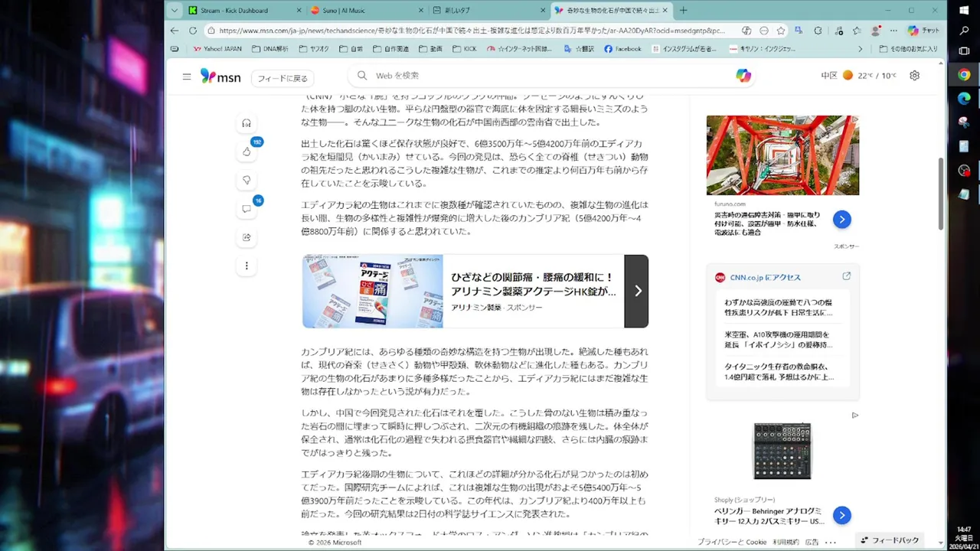This screenshot has width=980, height=551.
Task: Listen to the article with the headphone icon
Action: coord(247,123)
